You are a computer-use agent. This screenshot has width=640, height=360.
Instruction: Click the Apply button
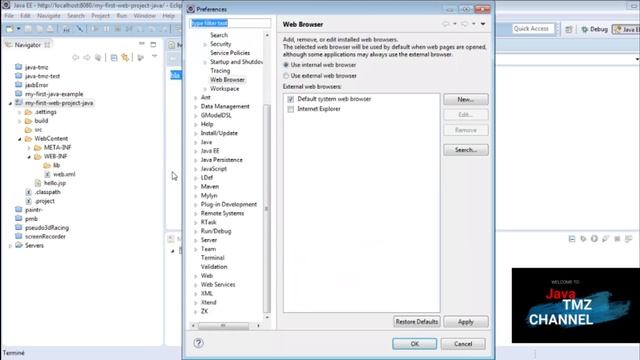(466, 322)
